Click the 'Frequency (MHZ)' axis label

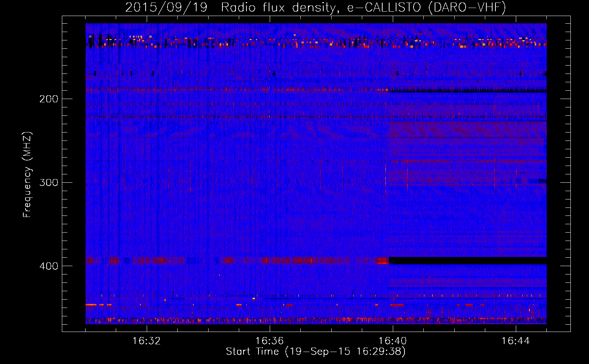pyautogui.click(x=28, y=174)
